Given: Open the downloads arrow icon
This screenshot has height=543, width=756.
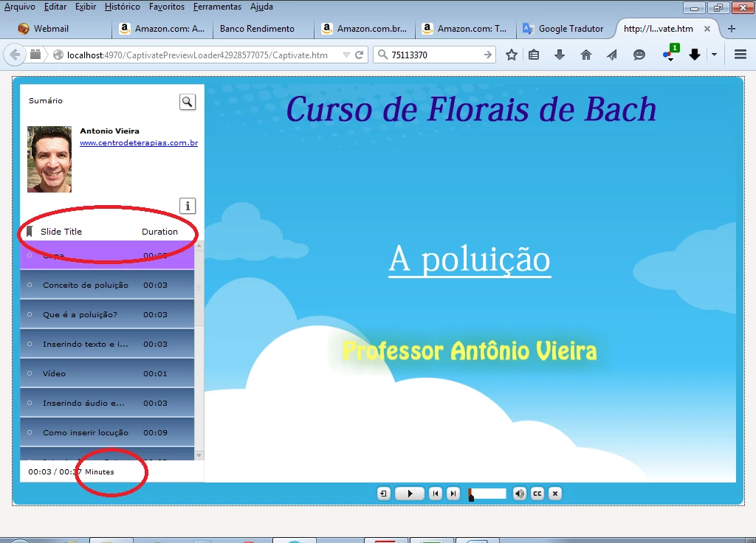Looking at the screenshot, I should (560, 55).
